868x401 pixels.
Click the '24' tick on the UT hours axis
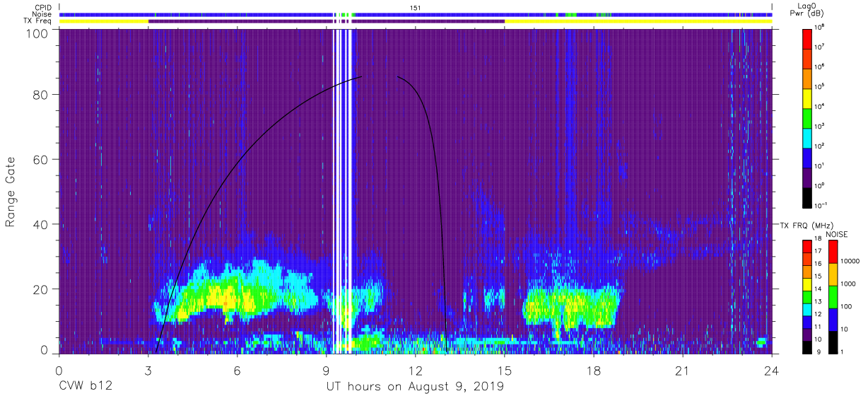click(772, 371)
